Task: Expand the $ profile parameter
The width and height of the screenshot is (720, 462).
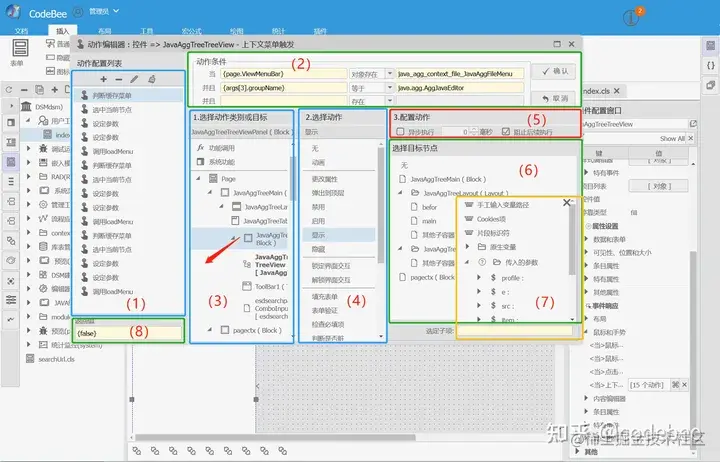Action: (x=479, y=278)
